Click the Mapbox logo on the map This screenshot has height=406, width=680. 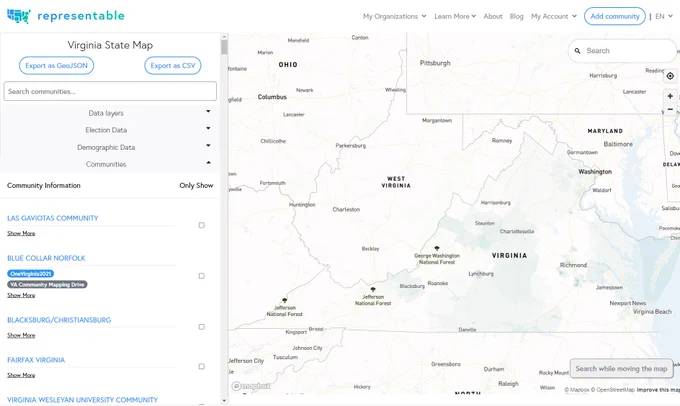252,386
